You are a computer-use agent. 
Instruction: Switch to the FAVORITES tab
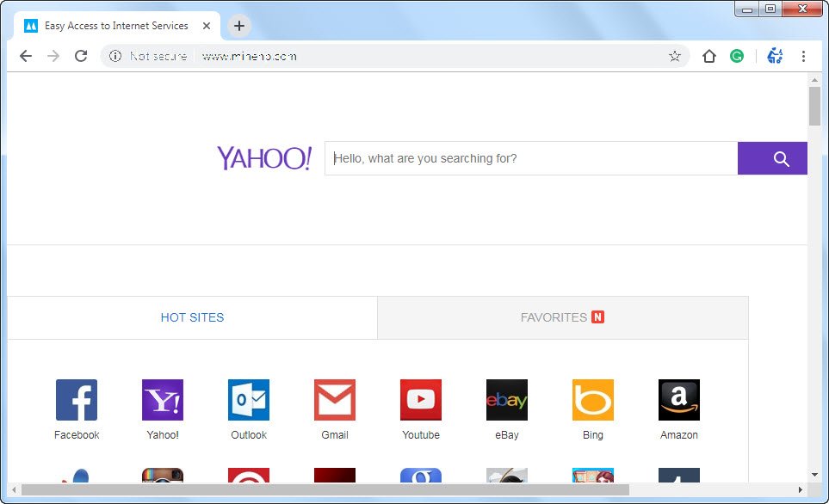[562, 317]
